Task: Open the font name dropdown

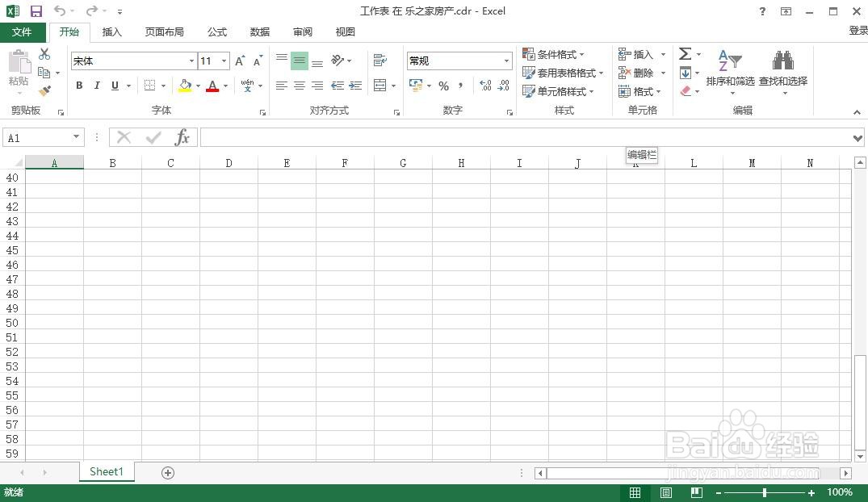Action: pos(191,61)
